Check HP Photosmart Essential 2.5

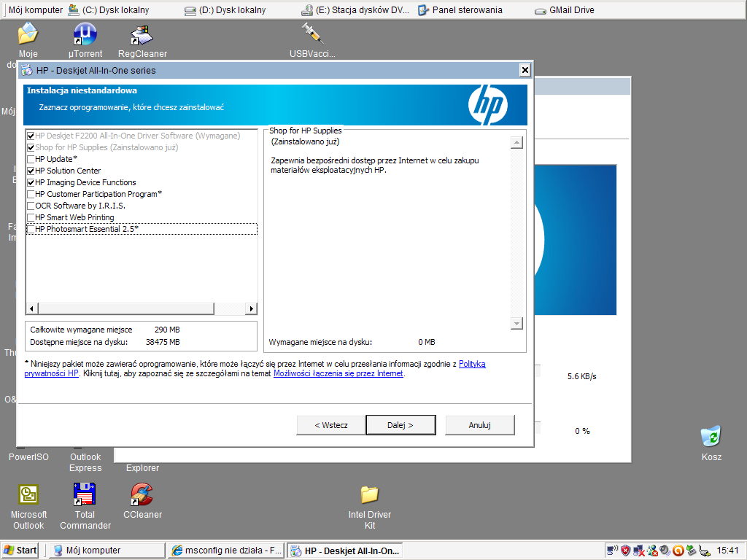click(x=31, y=229)
